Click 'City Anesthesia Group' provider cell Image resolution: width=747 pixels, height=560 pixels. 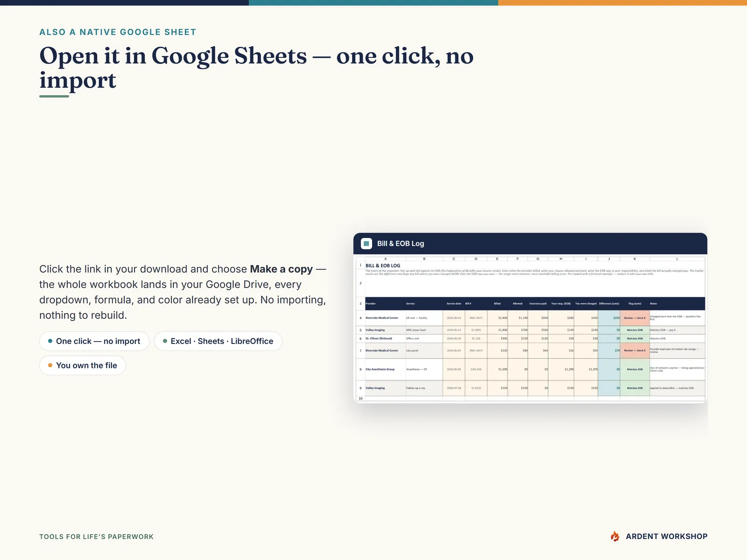[x=385, y=369]
